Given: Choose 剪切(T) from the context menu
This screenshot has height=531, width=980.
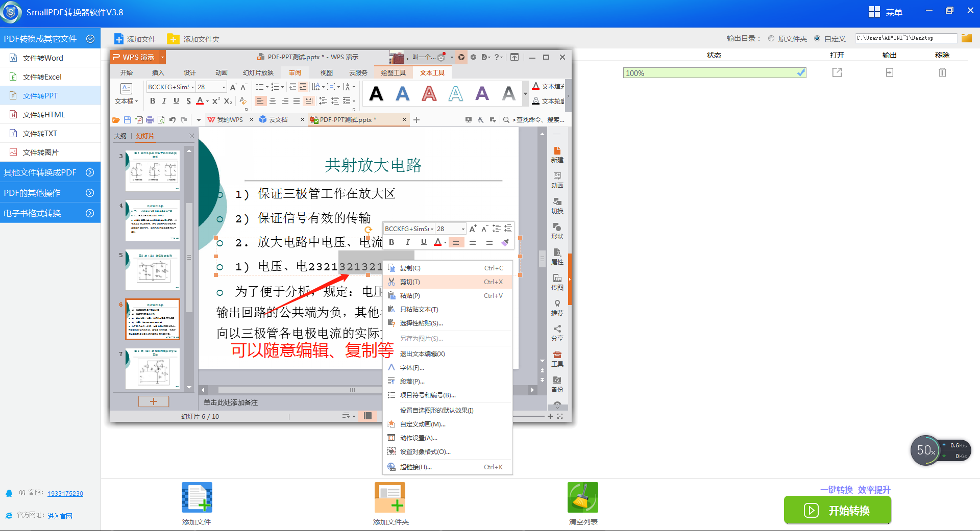Looking at the screenshot, I should point(448,282).
